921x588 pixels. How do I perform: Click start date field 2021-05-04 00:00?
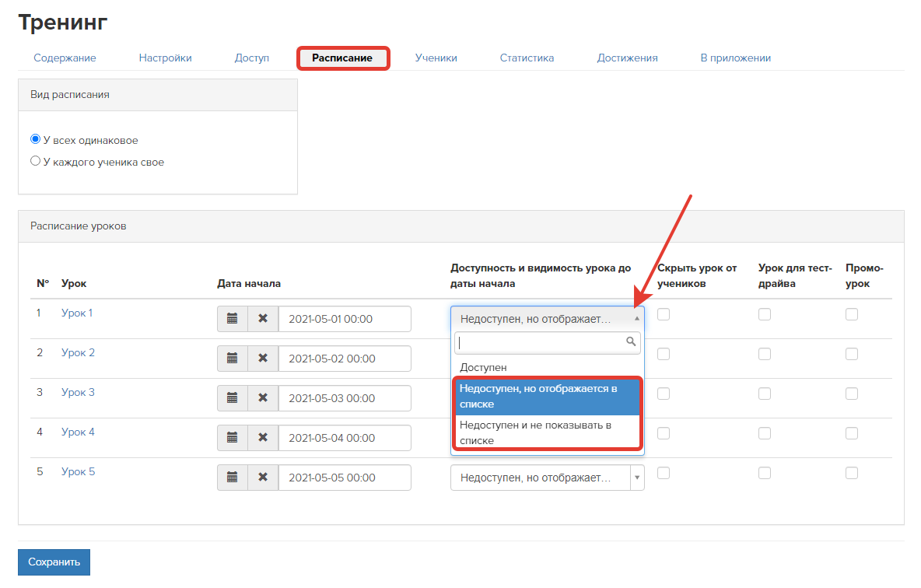[x=345, y=438]
